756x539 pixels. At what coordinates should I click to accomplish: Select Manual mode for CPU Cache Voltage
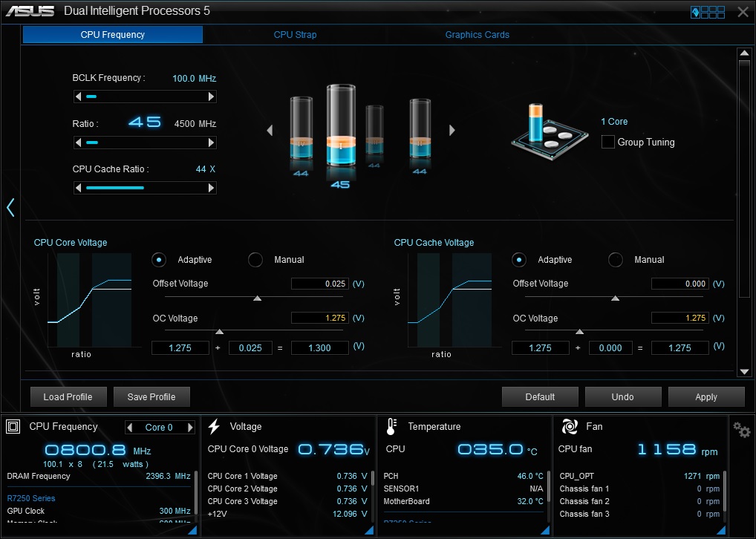[615, 260]
